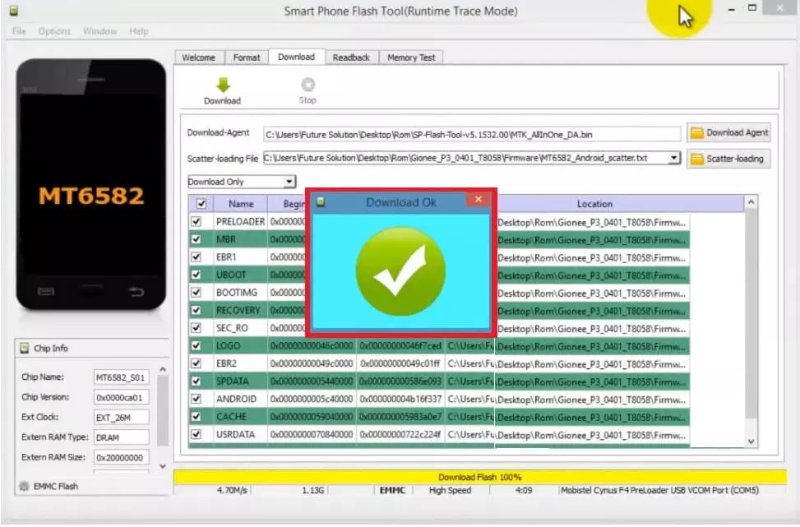Uncheck the SEC_RO partition checkbox

coord(196,328)
